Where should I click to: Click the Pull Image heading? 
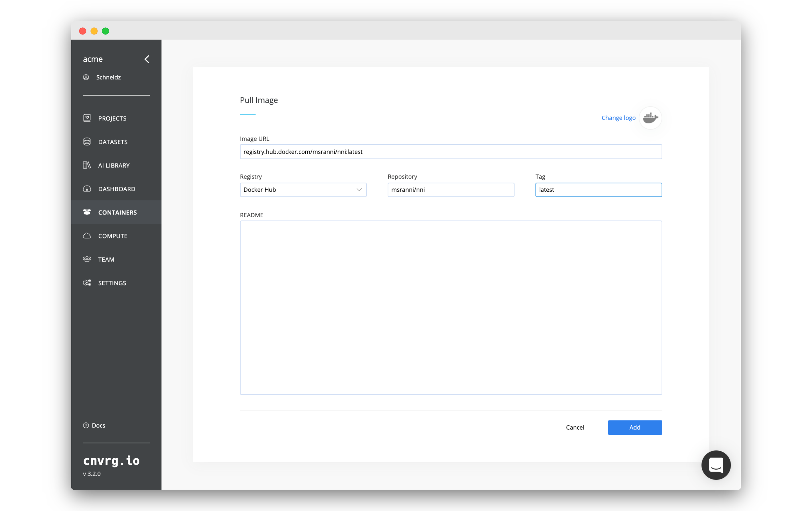259,100
